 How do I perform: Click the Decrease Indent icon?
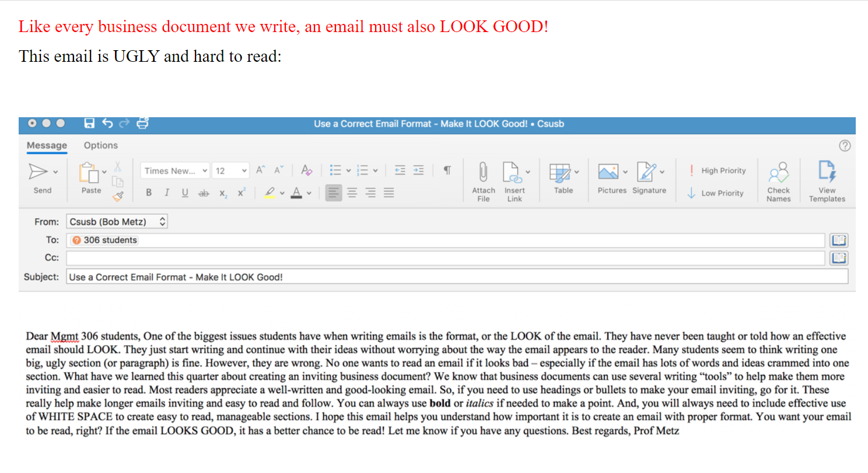tap(400, 170)
